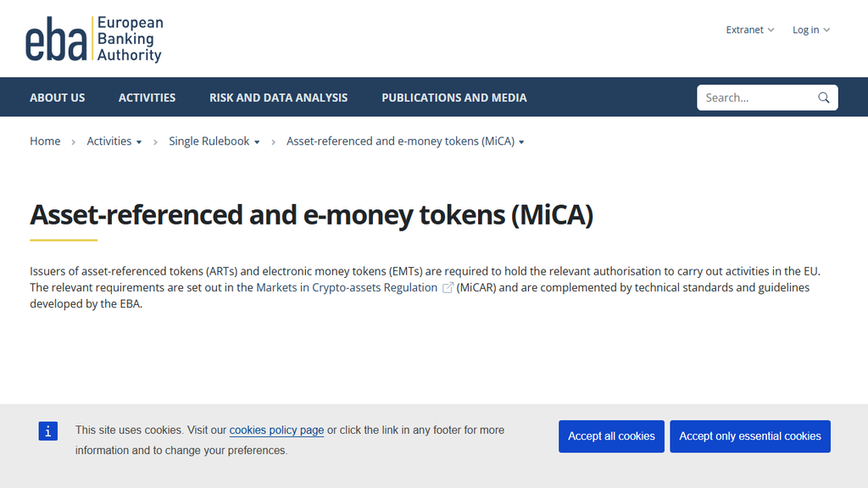Expand the Single Rulebook breadcrumb arrow
Viewport: 868px width, 488px height.
point(257,142)
